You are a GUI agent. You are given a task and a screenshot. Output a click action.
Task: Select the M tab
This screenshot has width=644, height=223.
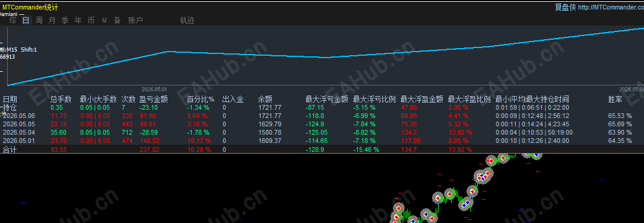(104, 21)
